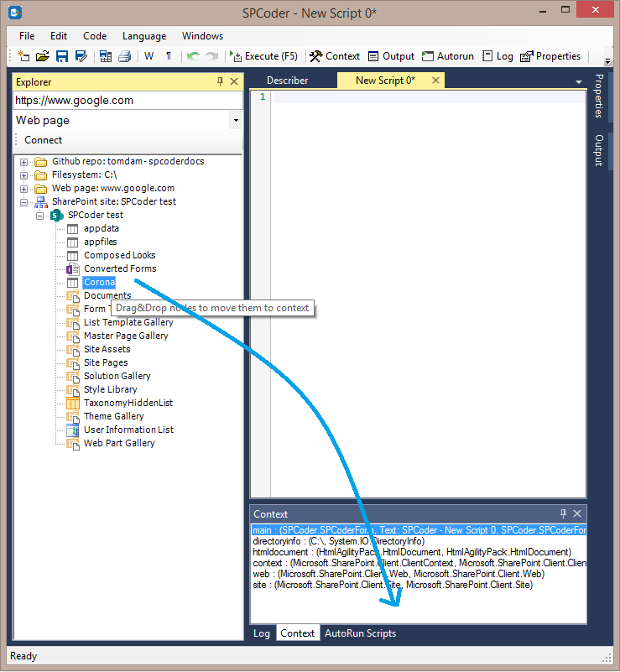620x672 pixels.
Task: Toggle word wrap with the W icon
Action: (148, 56)
